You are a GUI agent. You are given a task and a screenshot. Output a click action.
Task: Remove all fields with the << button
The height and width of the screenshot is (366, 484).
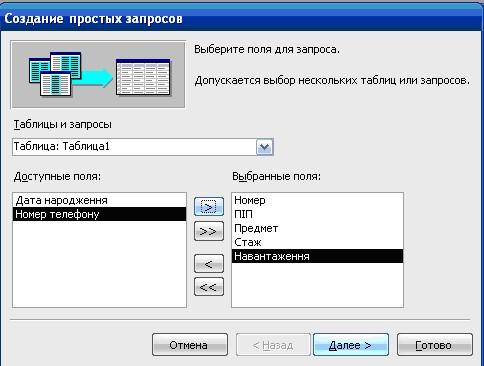(x=209, y=287)
